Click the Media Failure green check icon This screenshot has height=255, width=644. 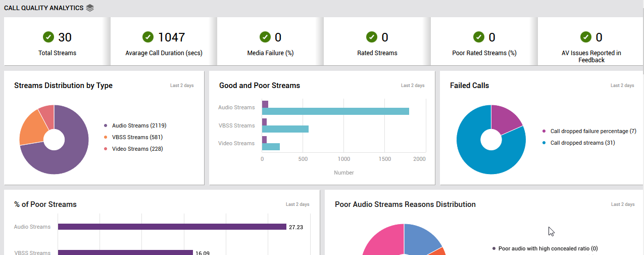click(x=265, y=37)
